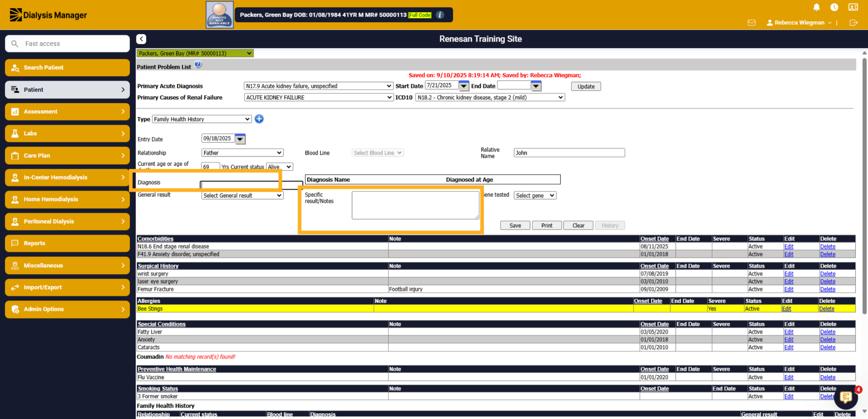868x419 pixels.
Task: Click the Fast access search field
Action: pyautogui.click(x=68, y=44)
